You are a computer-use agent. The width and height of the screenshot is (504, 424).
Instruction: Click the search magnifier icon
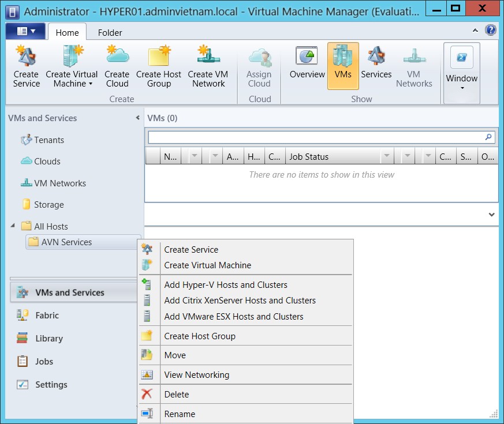coord(488,137)
